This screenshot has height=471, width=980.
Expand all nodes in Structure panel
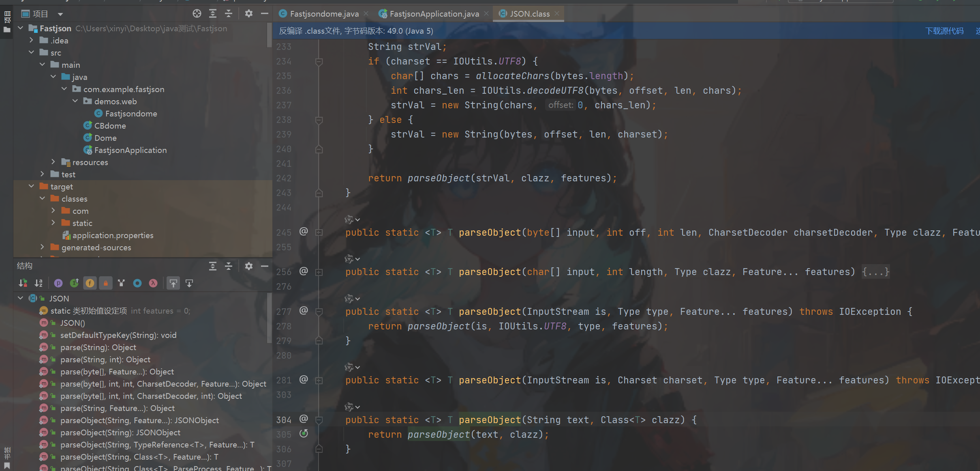(x=213, y=266)
